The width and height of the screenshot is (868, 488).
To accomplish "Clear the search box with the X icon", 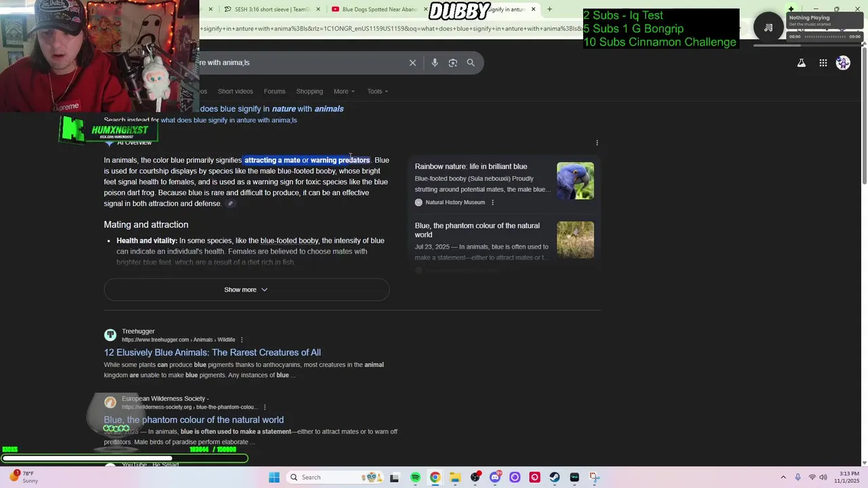I will [x=412, y=62].
